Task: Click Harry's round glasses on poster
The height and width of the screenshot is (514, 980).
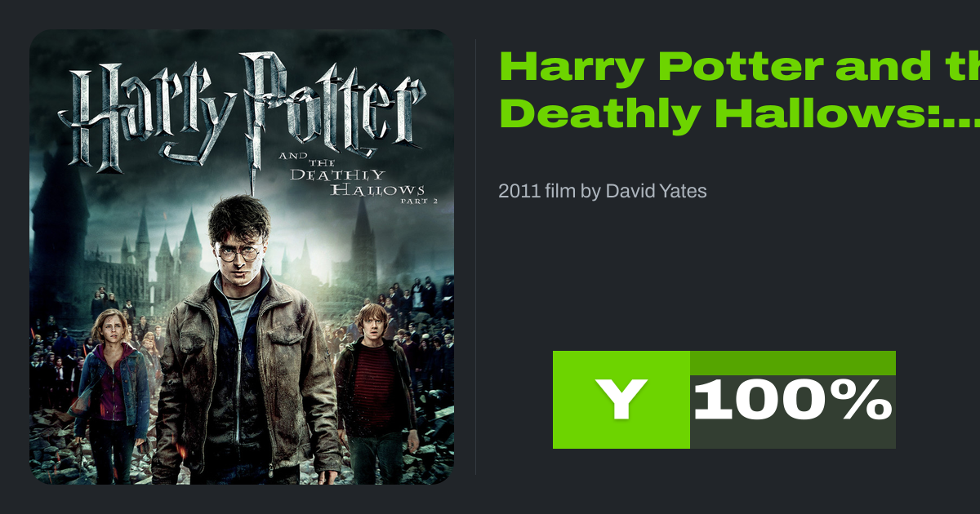Action: point(238,254)
